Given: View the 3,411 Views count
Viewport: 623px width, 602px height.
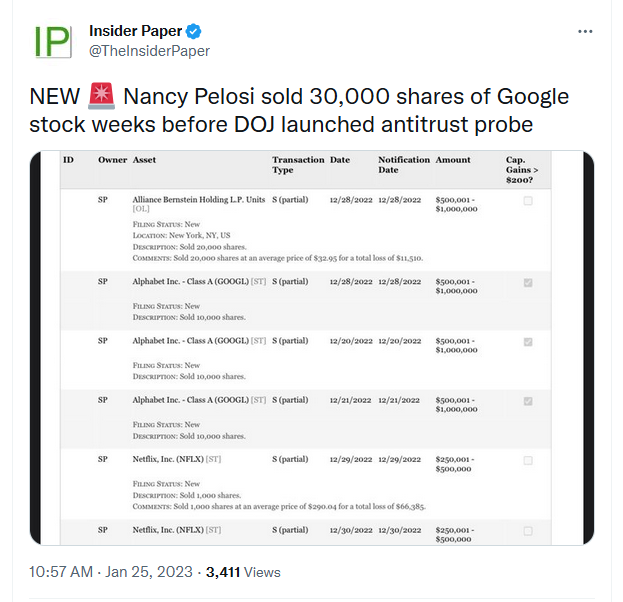Looking at the screenshot, I should (243, 572).
